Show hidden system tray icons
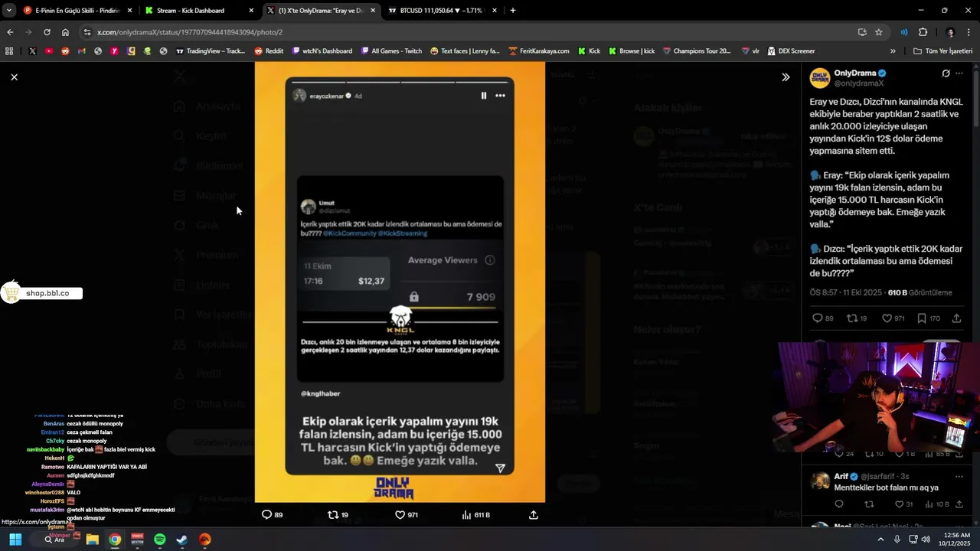980x551 pixels. 880,540
